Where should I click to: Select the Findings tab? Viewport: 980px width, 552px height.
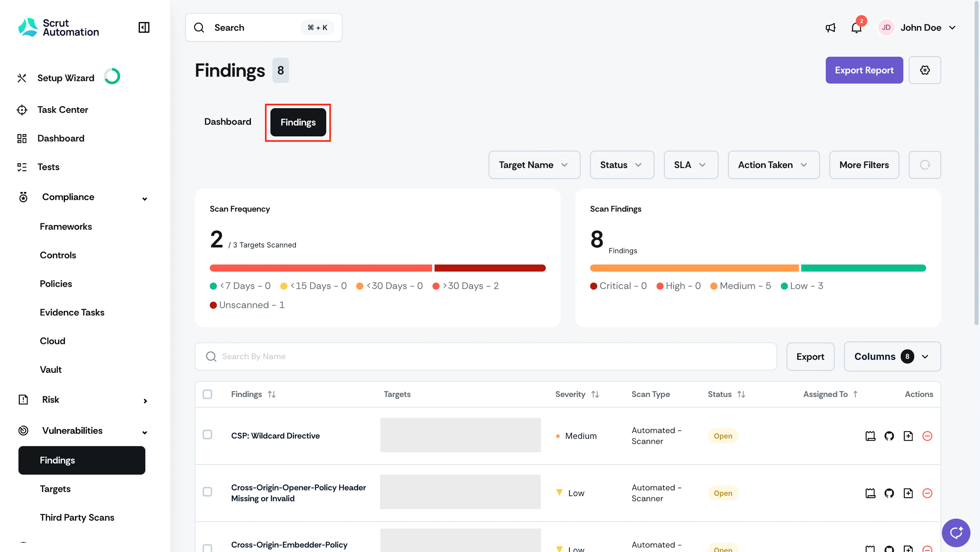point(298,122)
